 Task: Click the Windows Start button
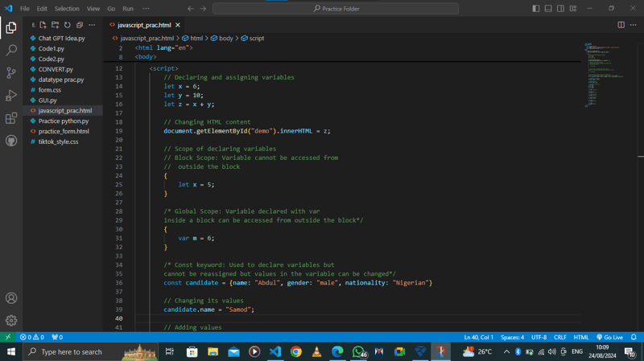(11, 351)
